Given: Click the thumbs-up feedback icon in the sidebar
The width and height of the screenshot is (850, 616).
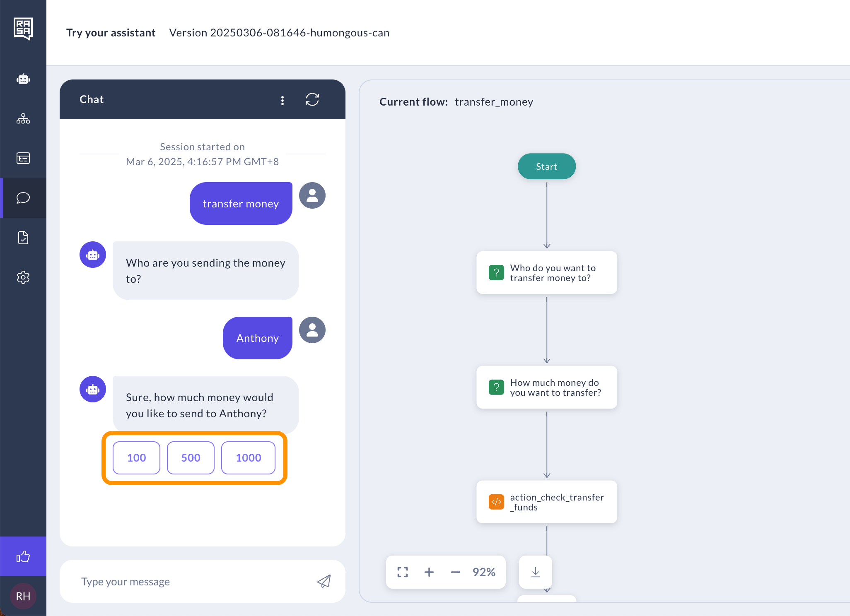Looking at the screenshot, I should pyautogui.click(x=23, y=556).
